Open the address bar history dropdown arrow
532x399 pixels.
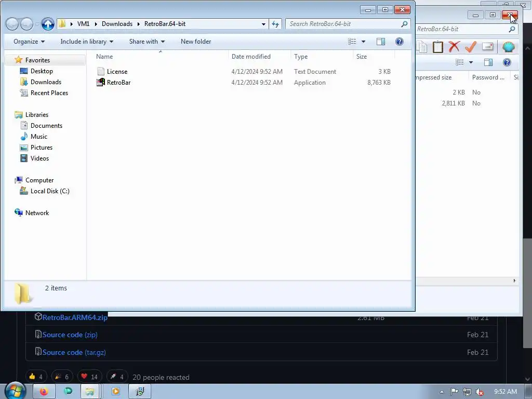tap(263, 24)
